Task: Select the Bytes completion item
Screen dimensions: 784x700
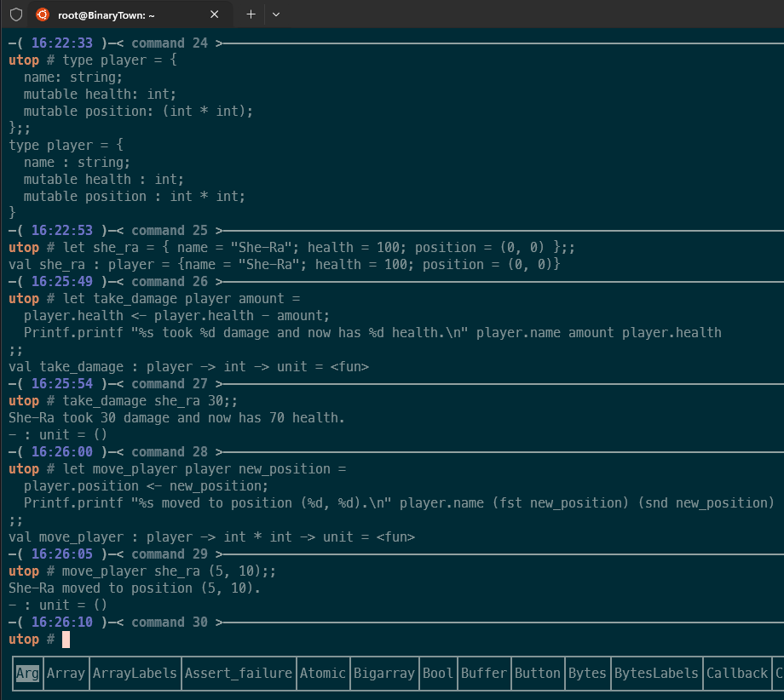Action: click(587, 673)
